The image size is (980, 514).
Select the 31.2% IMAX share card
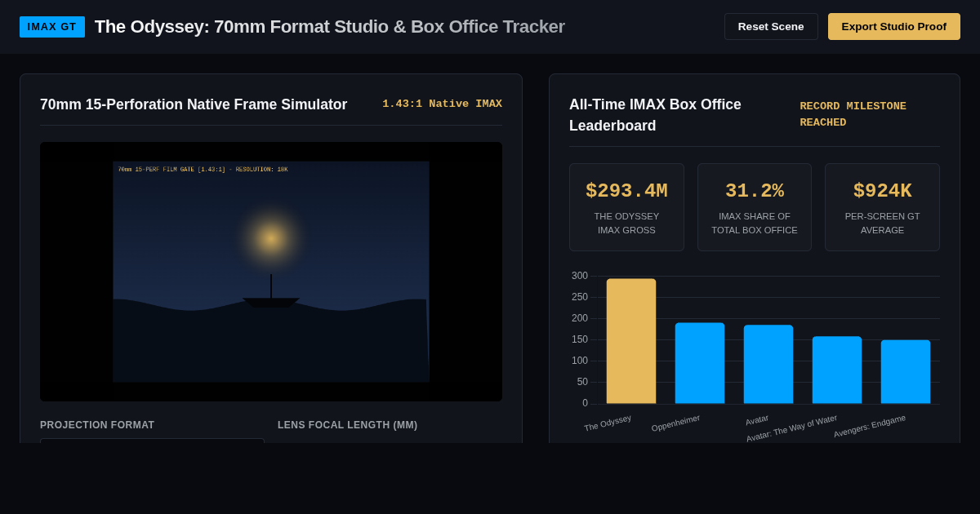click(755, 207)
